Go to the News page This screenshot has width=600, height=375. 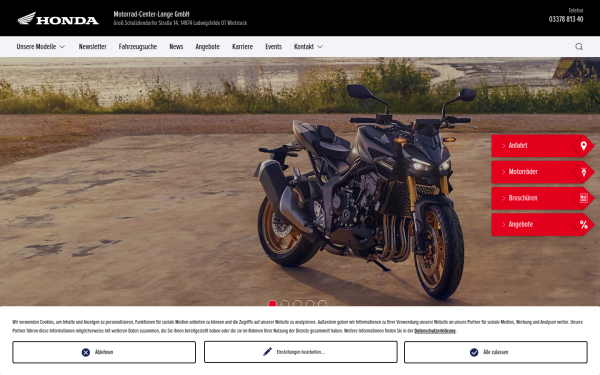coord(176,47)
